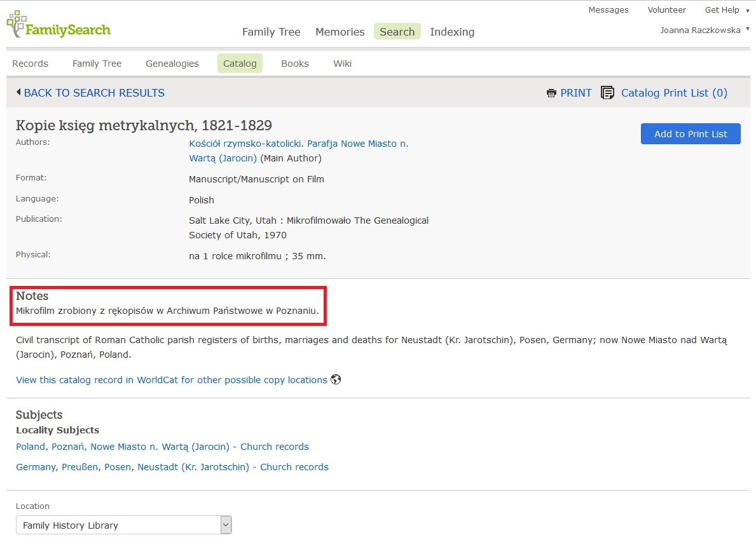Click the WorldCat globe icon
The width and height of the screenshot is (756, 542).
tap(336, 380)
